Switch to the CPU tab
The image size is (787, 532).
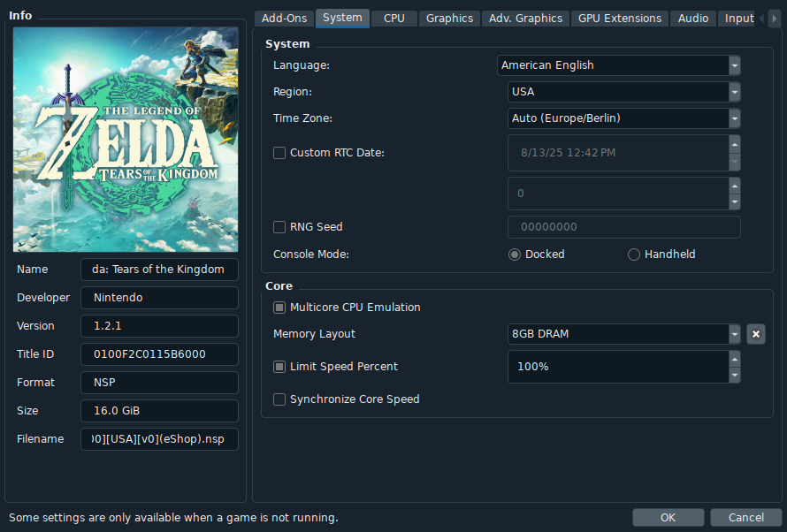[394, 19]
